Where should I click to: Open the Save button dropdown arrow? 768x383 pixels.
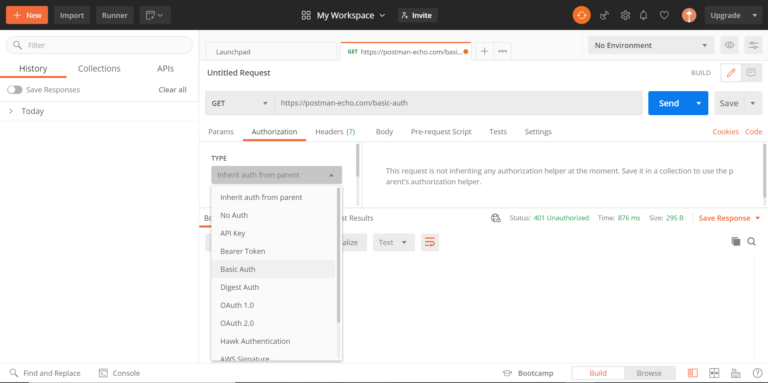753,103
